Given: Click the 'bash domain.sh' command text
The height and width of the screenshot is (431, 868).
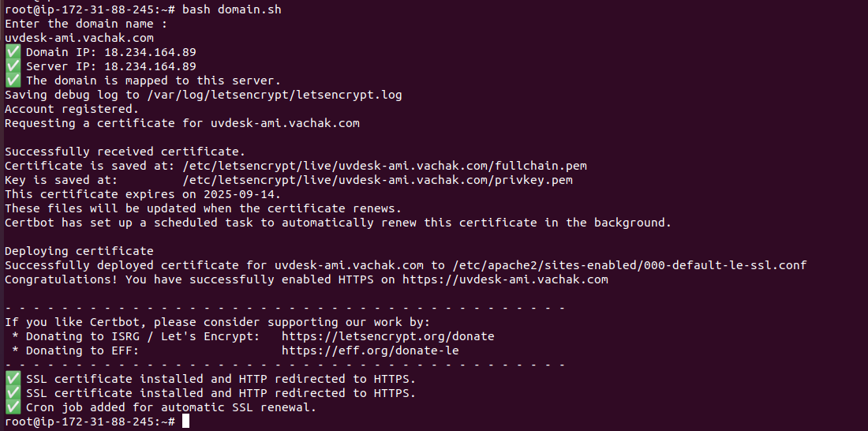Looking at the screenshot, I should (x=232, y=10).
